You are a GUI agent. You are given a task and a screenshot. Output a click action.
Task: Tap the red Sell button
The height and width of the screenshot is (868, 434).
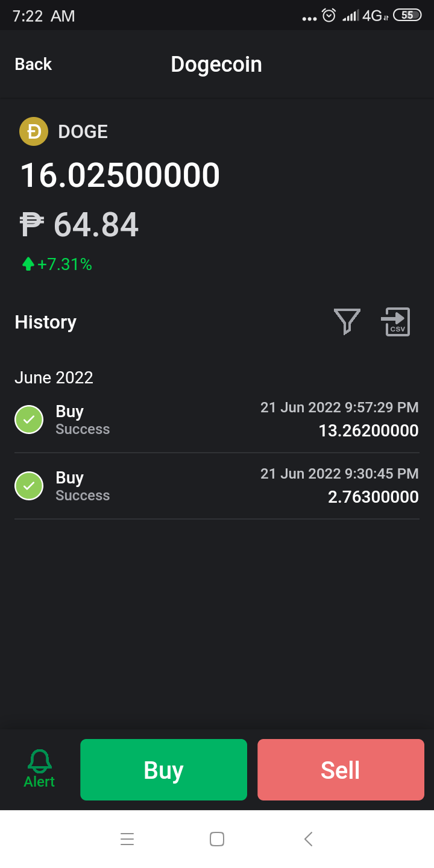[341, 770]
